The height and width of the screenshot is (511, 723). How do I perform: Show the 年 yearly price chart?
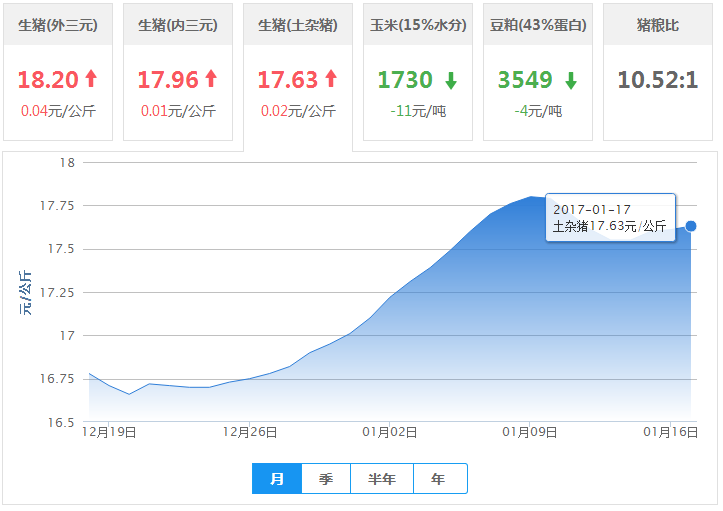pos(439,479)
